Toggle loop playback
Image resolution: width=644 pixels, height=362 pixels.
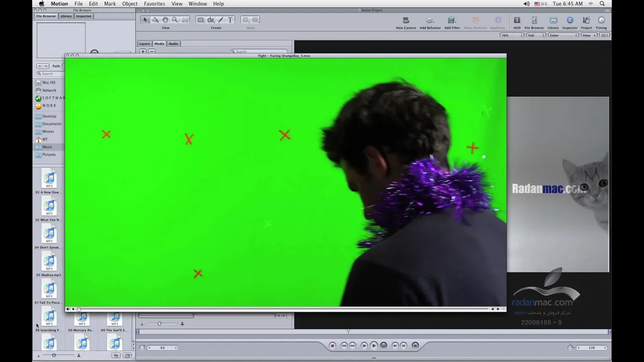point(384,345)
